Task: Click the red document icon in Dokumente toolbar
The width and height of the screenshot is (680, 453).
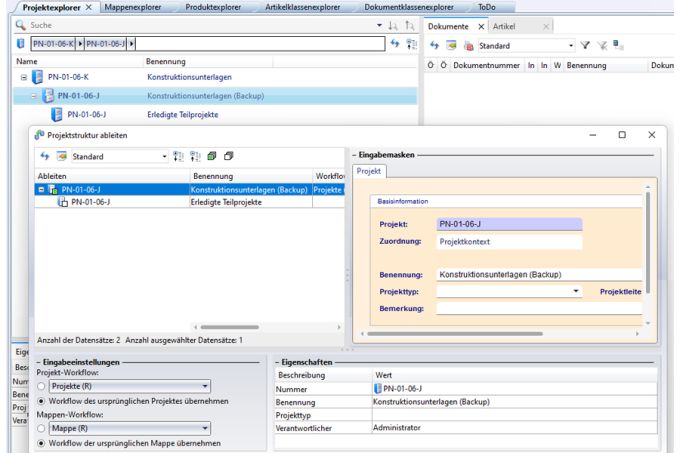Action: tap(468, 46)
